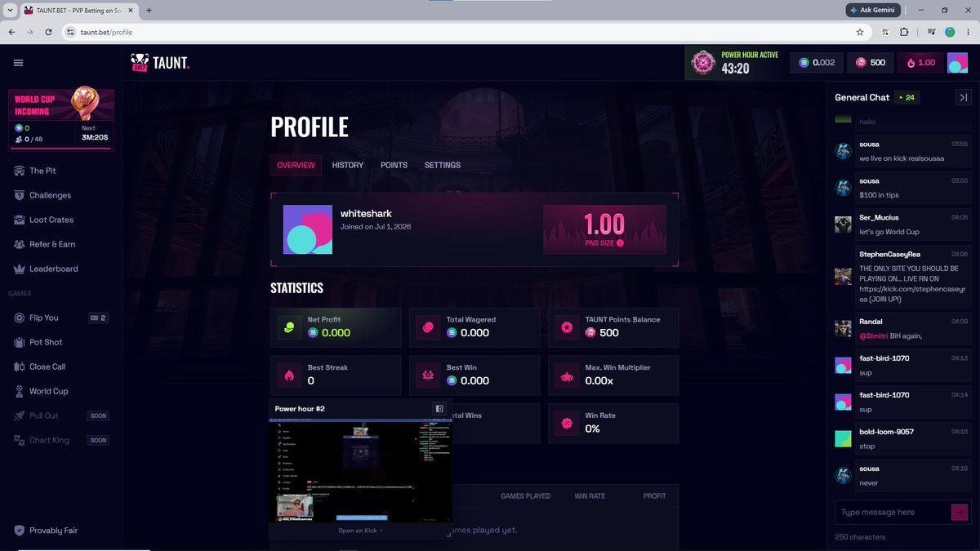Launch the Pot Shot game

[x=46, y=342]
